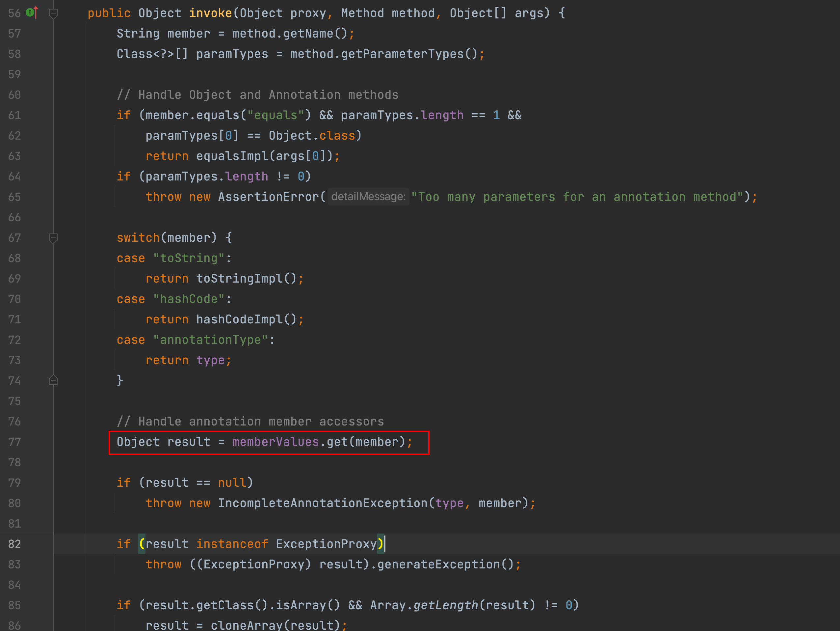The width and height of the screenshot is (840, 631).
Task: Click the "toString" case string
Action: (189, 258)
